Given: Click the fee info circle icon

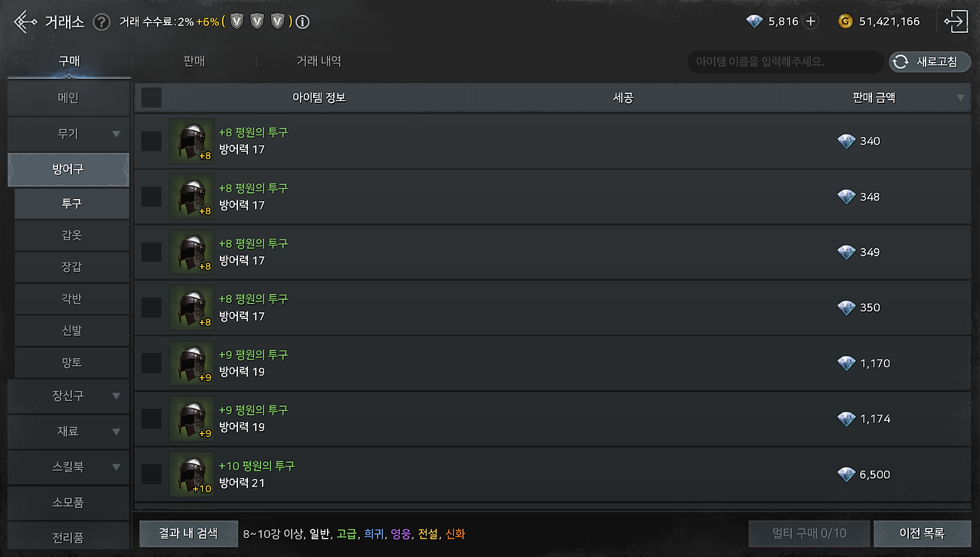Looking at the screenshot, I should coord(302,22).
